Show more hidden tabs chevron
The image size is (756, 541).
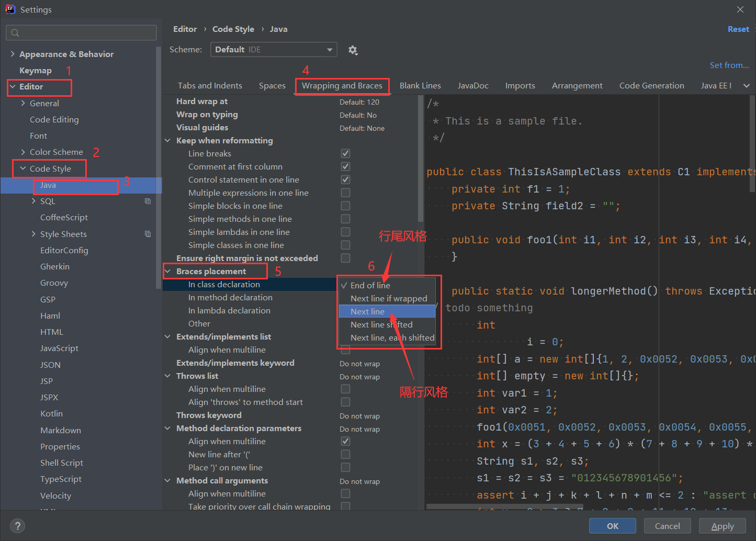coord(747,86)
